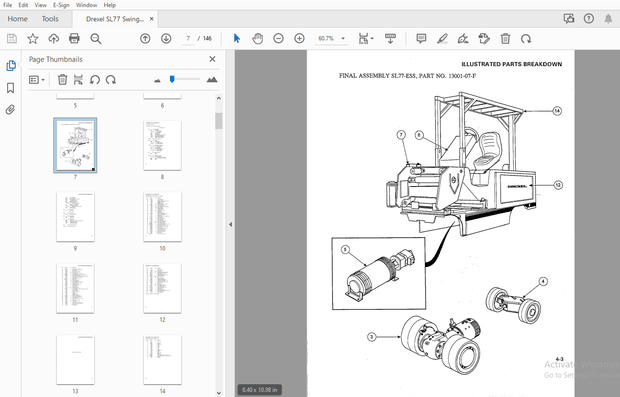Select page 9 thumbnail

point(75,217)
